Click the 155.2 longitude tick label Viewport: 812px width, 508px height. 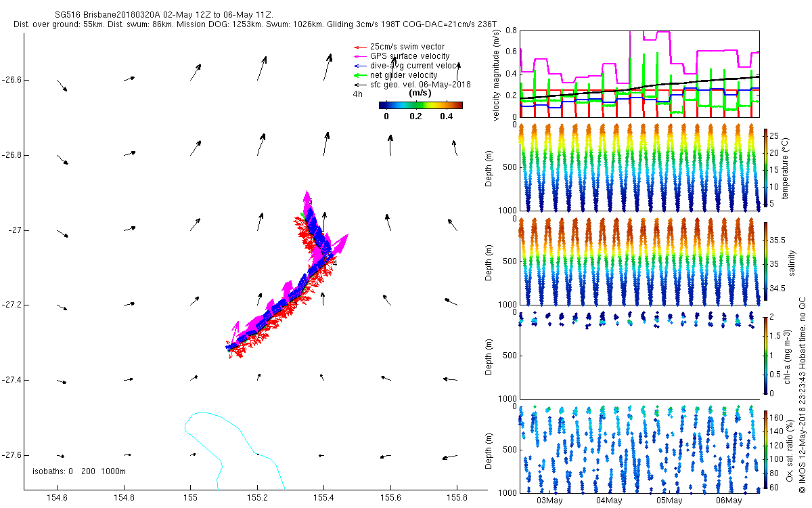click(x=257, y=499)
